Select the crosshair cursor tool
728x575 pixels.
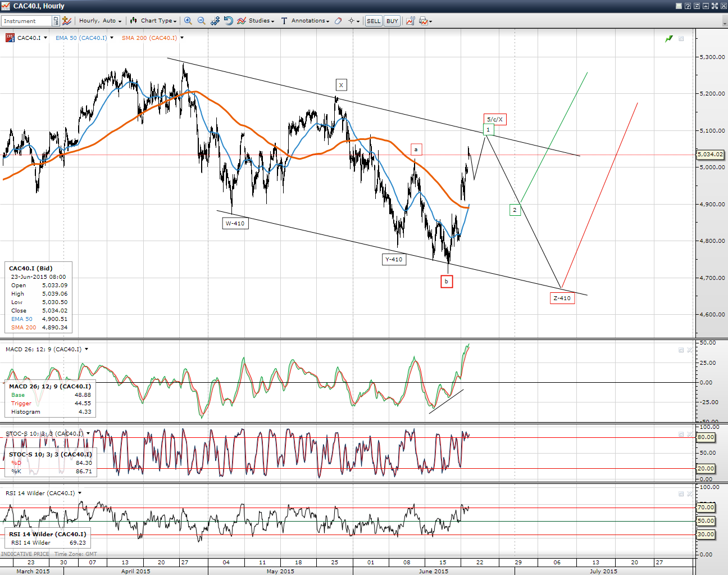[x=351, y=21]
